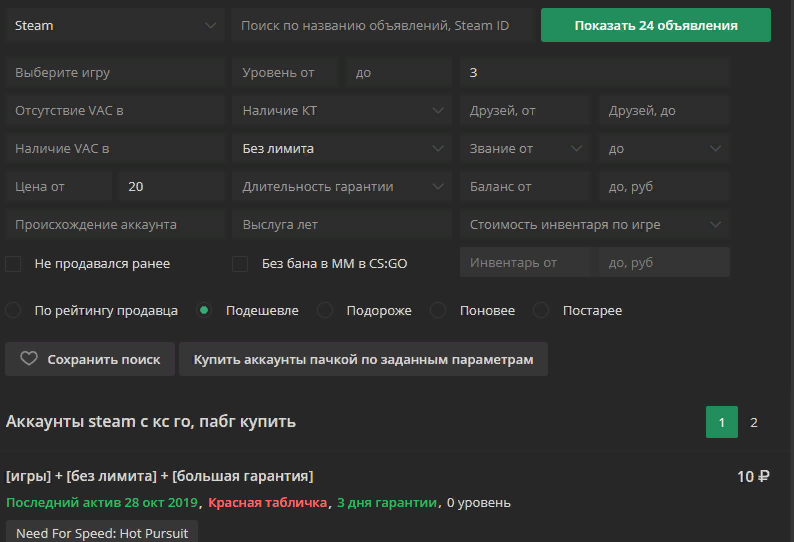Check Без бана в ММ в CS:GO

240,264
